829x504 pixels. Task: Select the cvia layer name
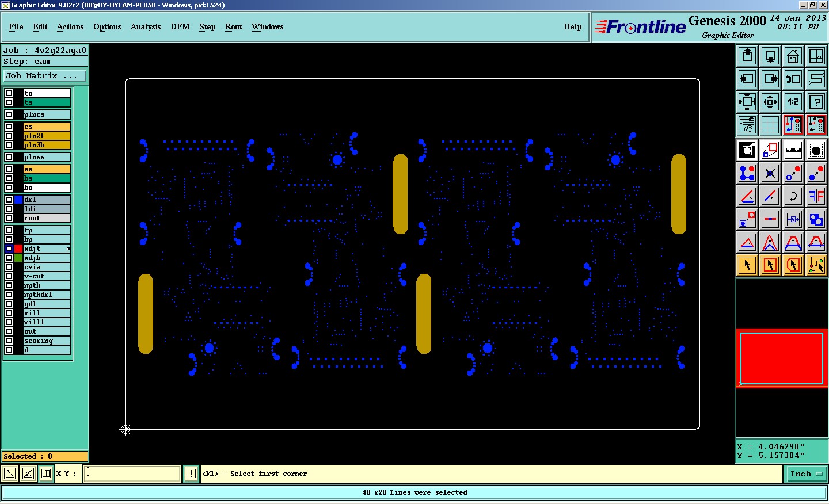pyautogui.click(x=47, y=267)
